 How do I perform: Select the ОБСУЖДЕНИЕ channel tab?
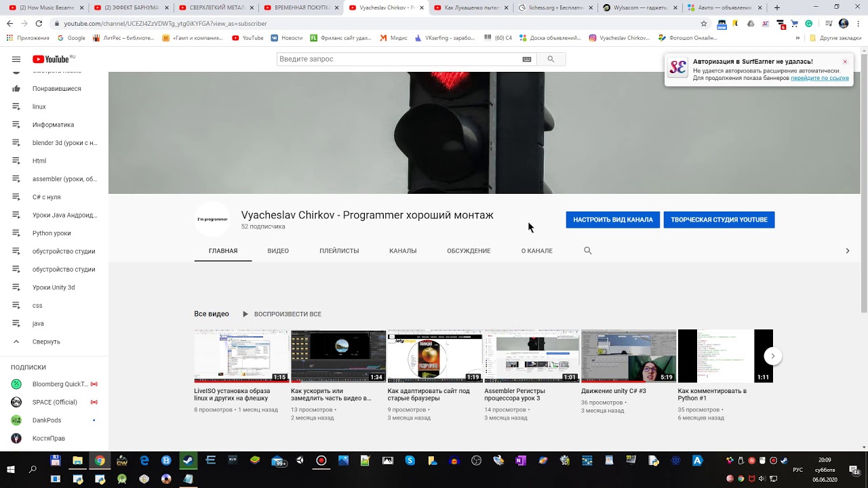pos(469,251)
